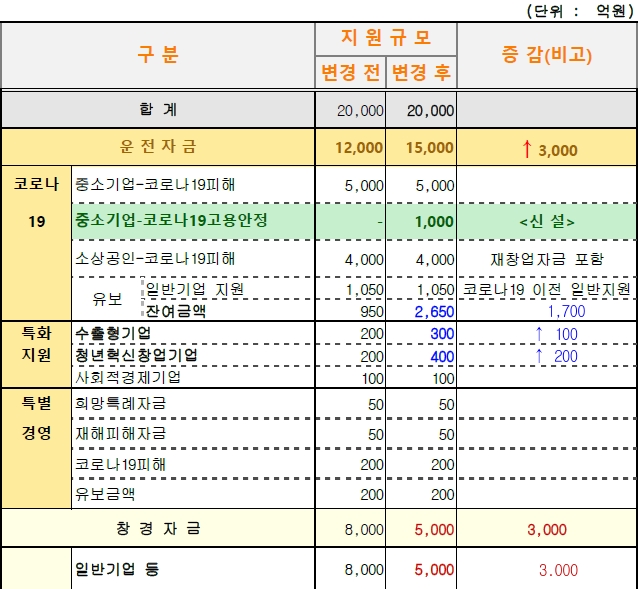Click the blue up arrow beside 200
The width and height of the screenshot is (640, 589).
point(539,356)
